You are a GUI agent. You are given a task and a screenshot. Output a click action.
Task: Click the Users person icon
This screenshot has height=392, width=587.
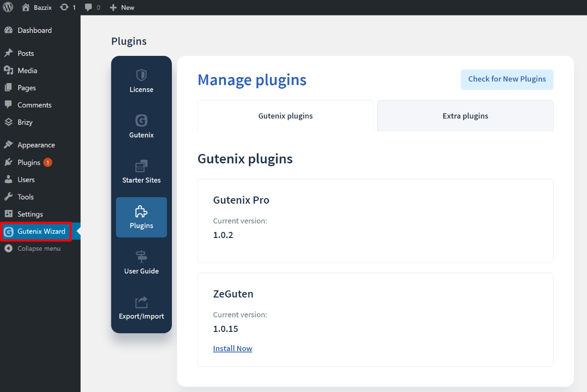click(x=8, y=179)
